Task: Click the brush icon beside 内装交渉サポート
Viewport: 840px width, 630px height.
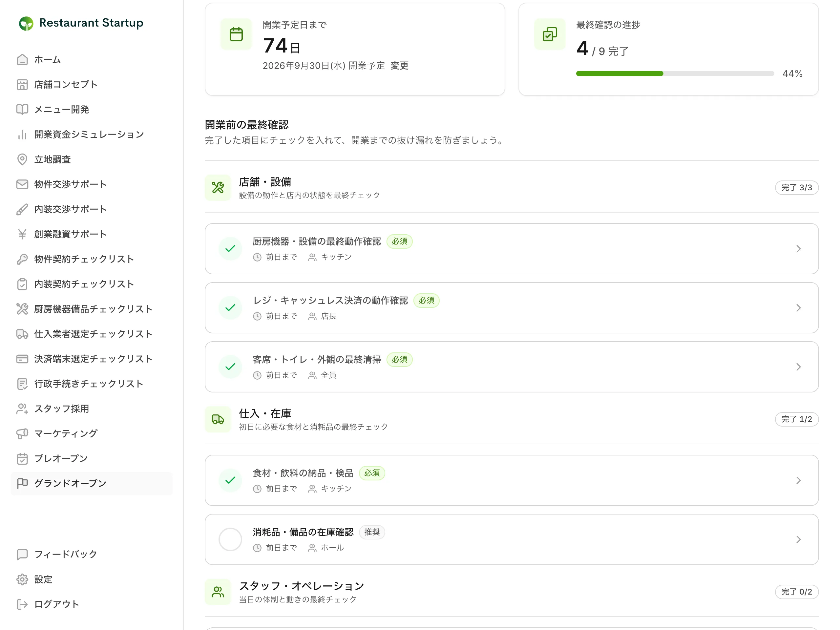Action: 22,209
